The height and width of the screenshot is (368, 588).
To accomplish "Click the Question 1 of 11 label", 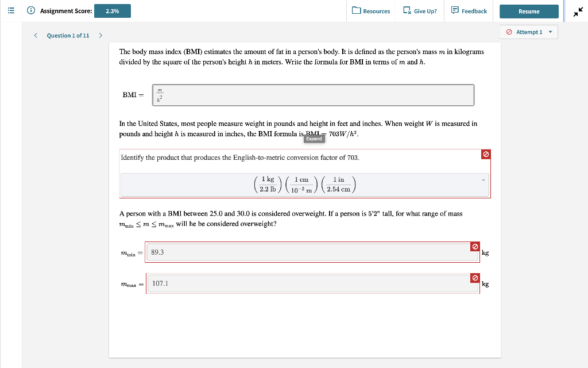I will [68, 35].
